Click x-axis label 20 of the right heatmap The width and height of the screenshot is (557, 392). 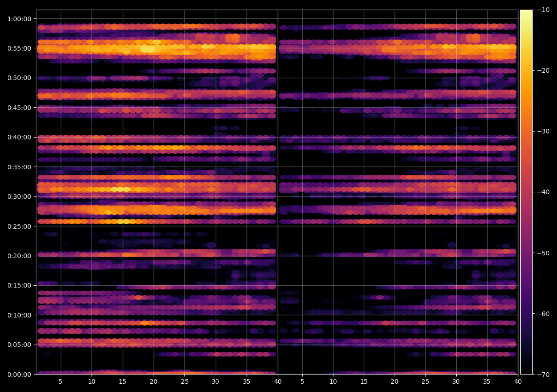coord(395,382)
